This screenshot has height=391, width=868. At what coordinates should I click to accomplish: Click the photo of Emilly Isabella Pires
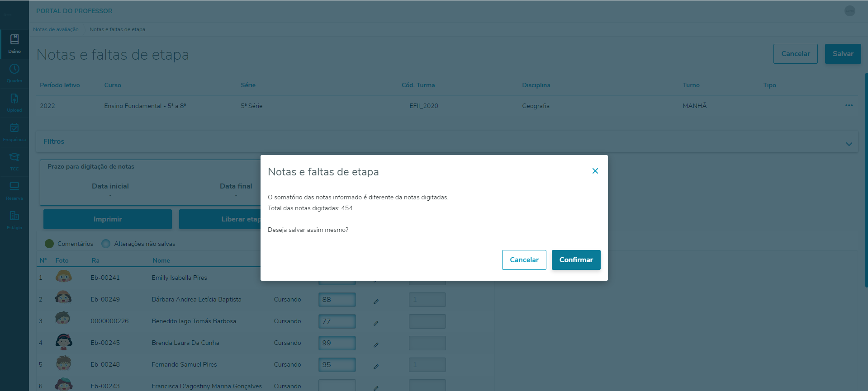click(x=64, y=276)
